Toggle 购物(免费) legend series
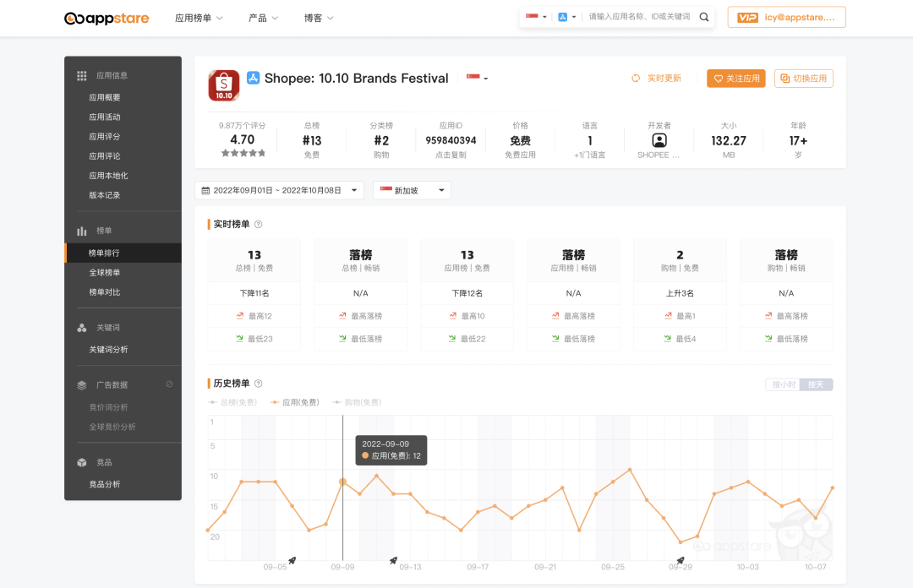The height and width of the screenshot is (588, 913). click(x=357, y=402)
